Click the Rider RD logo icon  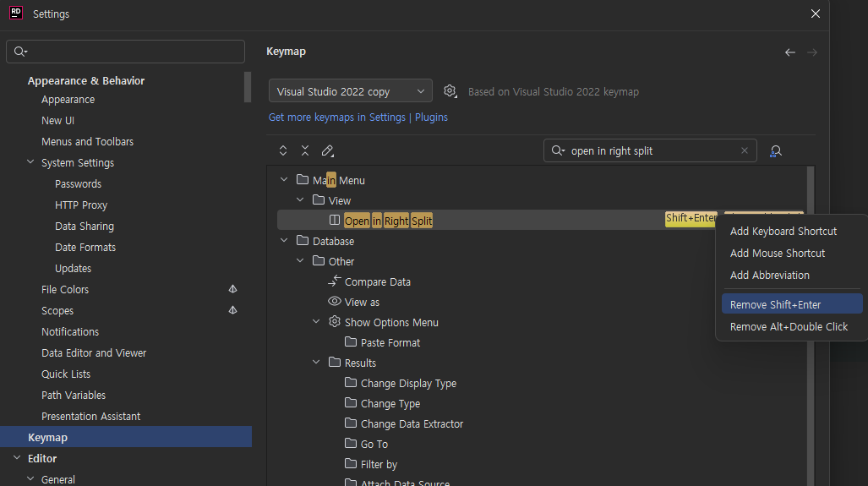(x=16, y=13)
